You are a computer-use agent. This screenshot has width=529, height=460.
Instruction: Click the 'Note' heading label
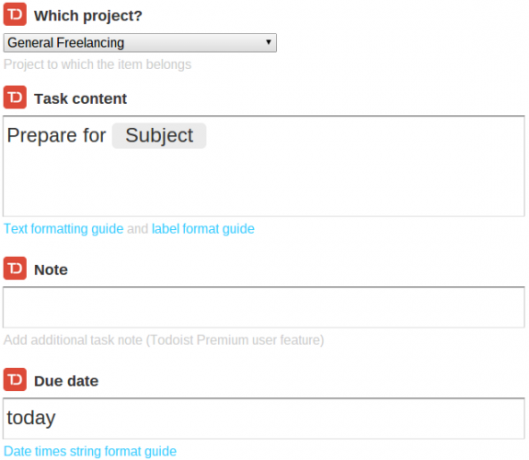click(x=51, y=270)
